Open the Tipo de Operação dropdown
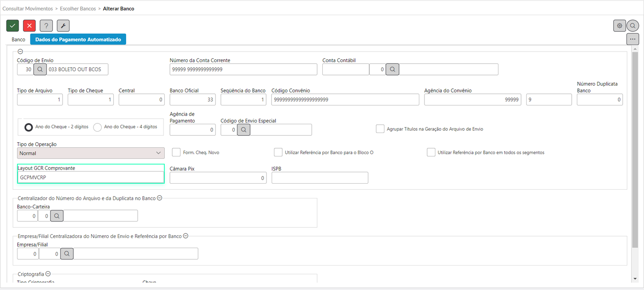644x290 pixels. [91, 153]
